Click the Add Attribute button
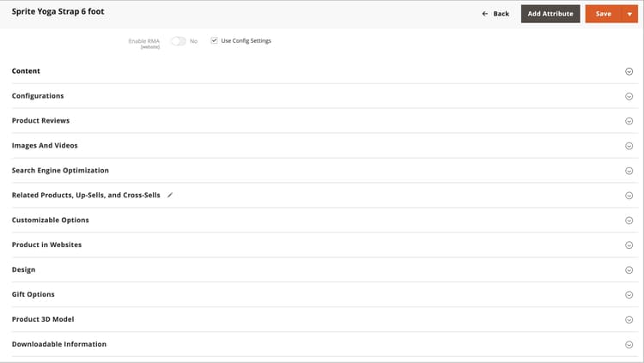The height and width of the screenshot is (363, 644). [x=550, y=14]
